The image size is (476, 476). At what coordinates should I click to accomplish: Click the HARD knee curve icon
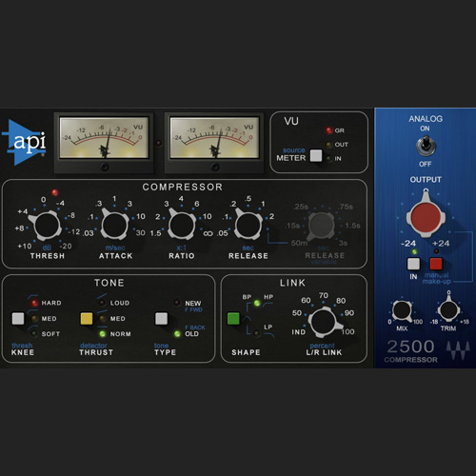32,296
